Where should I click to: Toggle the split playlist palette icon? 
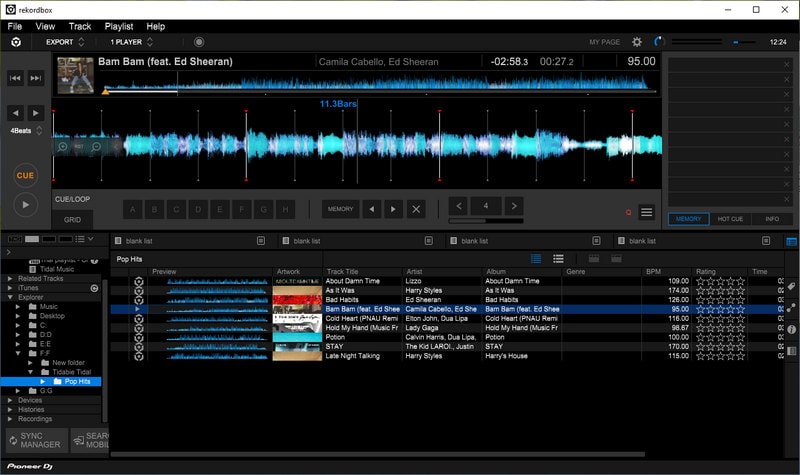click(x=791, y=241)
